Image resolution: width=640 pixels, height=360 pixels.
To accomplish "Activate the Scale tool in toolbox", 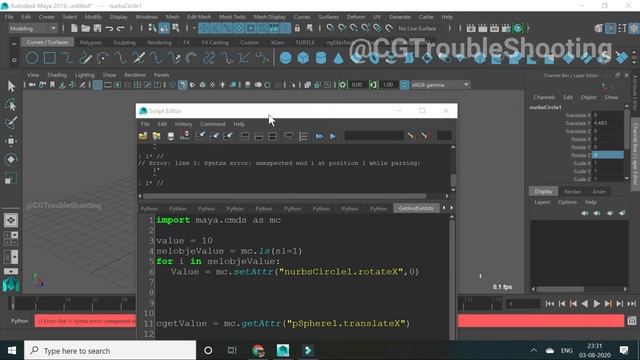I will [11, 178].
